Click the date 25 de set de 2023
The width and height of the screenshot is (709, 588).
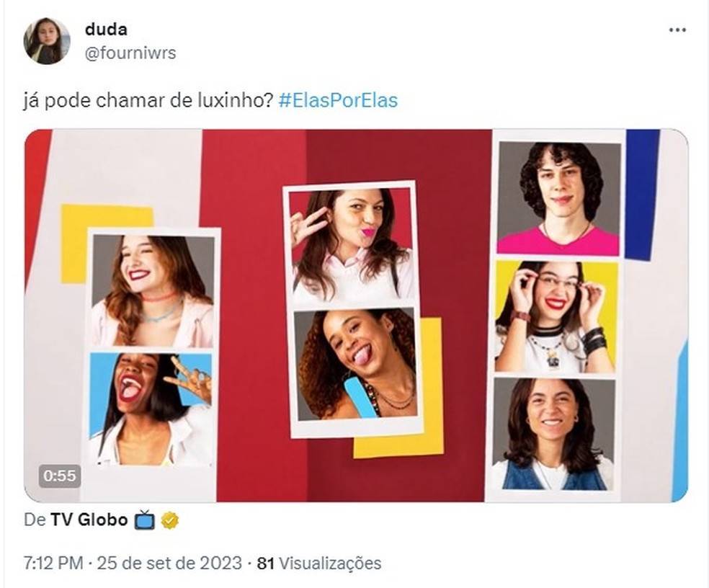tap(169, 563)
